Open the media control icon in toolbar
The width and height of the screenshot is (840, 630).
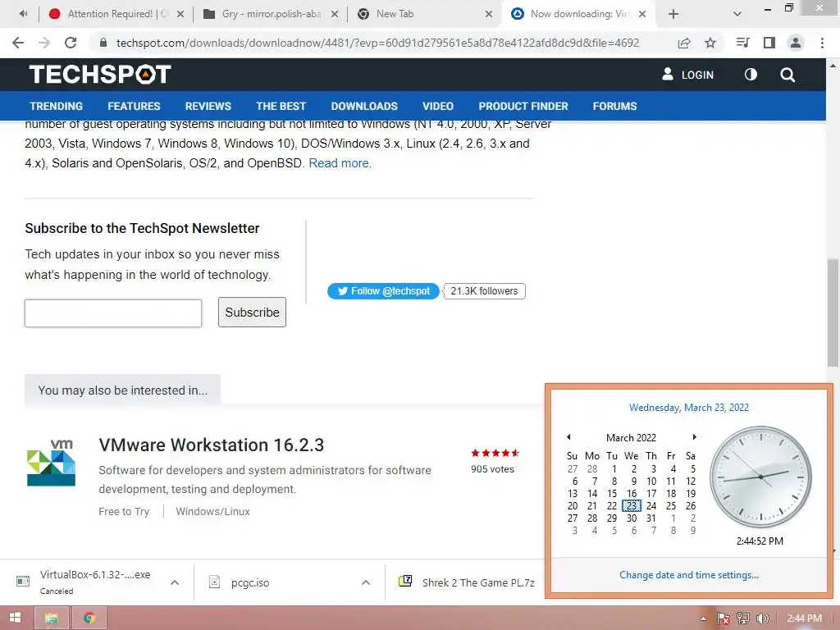[x=742, y=43]
